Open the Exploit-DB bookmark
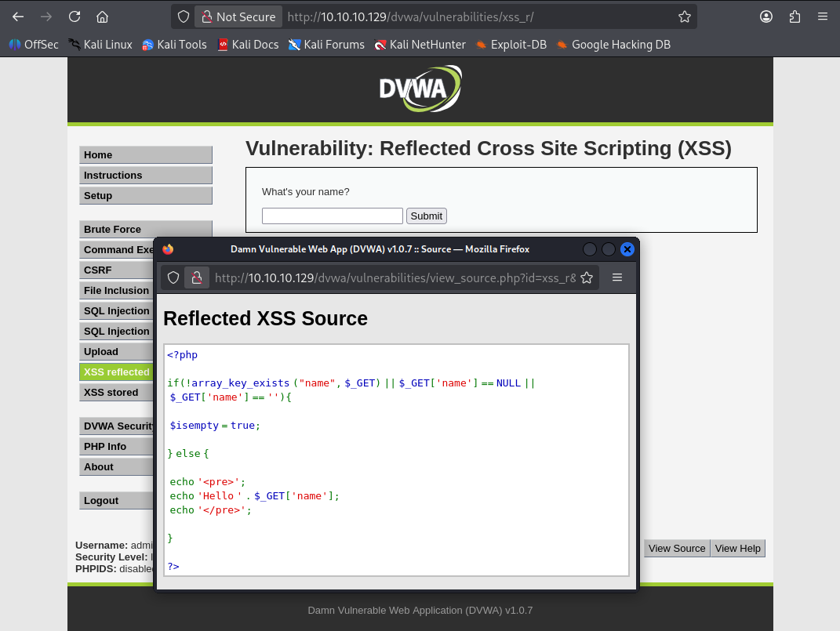This screenshot has height=631, width=840. click(510, 45)
